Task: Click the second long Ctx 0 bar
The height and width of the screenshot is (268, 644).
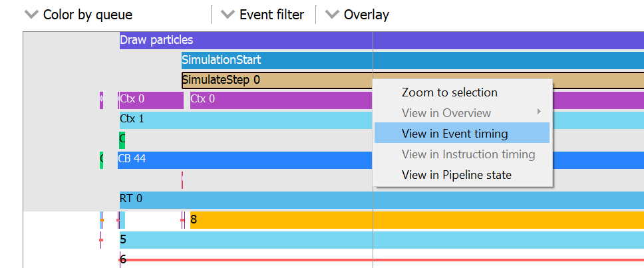Action: pos(279,100)
